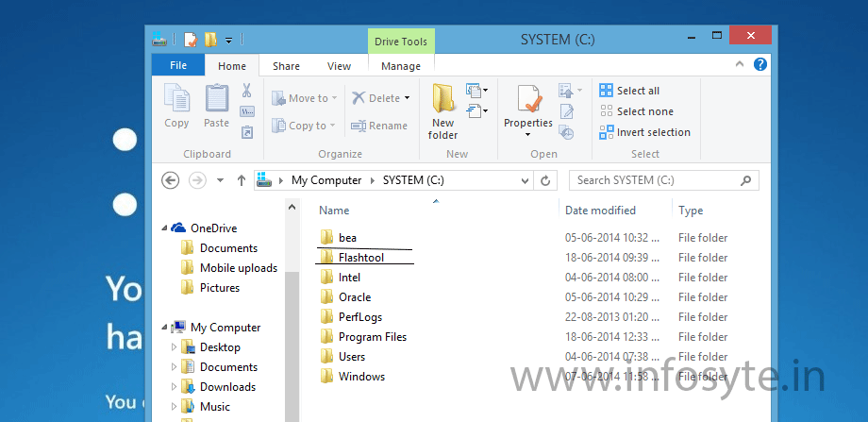868x422 pixels.
Task: Open Pictures under OneDrive
Action: pos(210,288)
